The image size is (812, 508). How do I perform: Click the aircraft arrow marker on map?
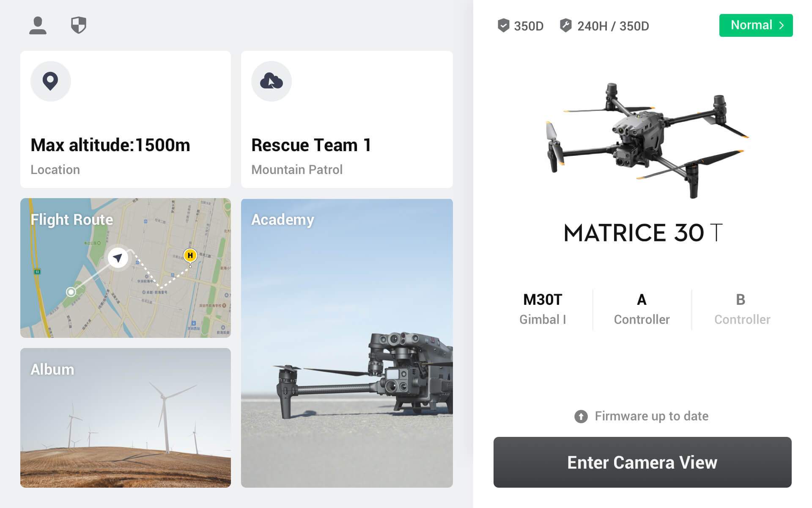pyautogui.click(x=118, y=257)
